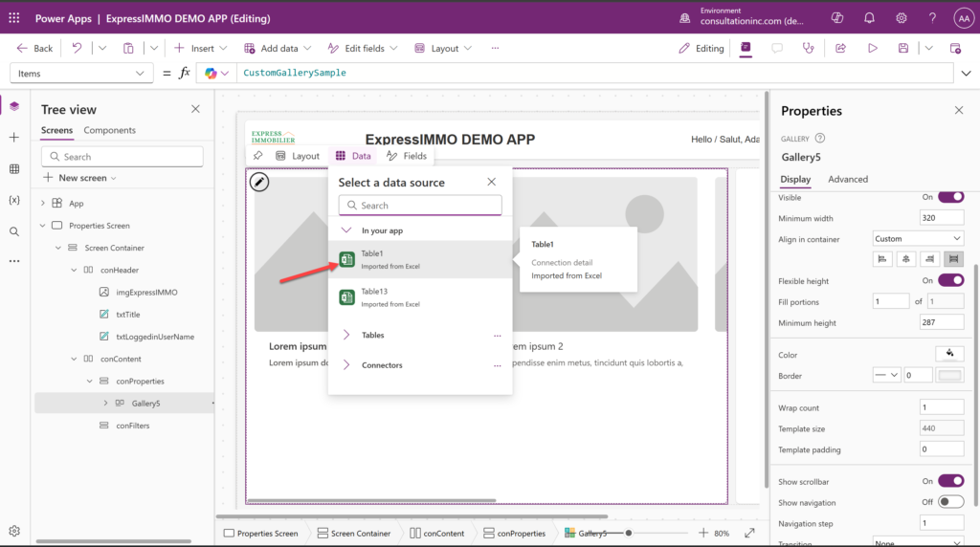Click the Copilot formula icon

211,73
